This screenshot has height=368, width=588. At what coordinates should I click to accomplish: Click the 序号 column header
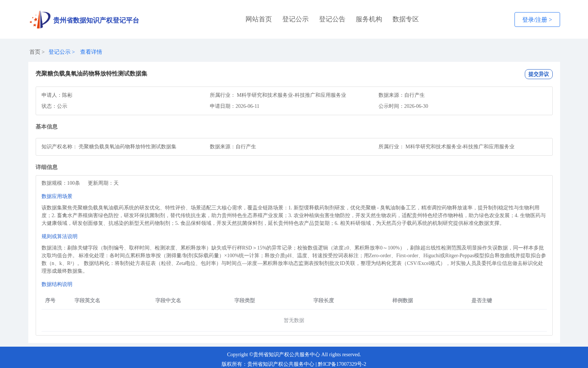point(50,300)
